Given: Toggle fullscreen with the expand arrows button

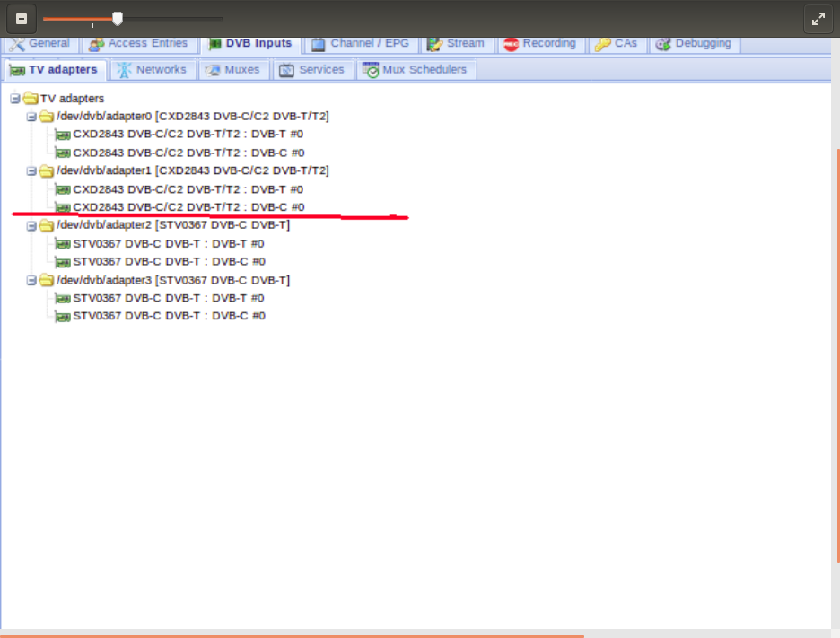Looking at the screenshot, I should tap(818, 19).
